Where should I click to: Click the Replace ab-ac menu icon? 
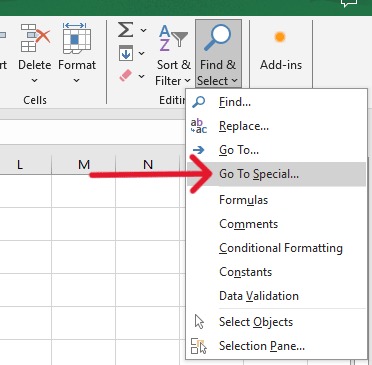point(199,126)
